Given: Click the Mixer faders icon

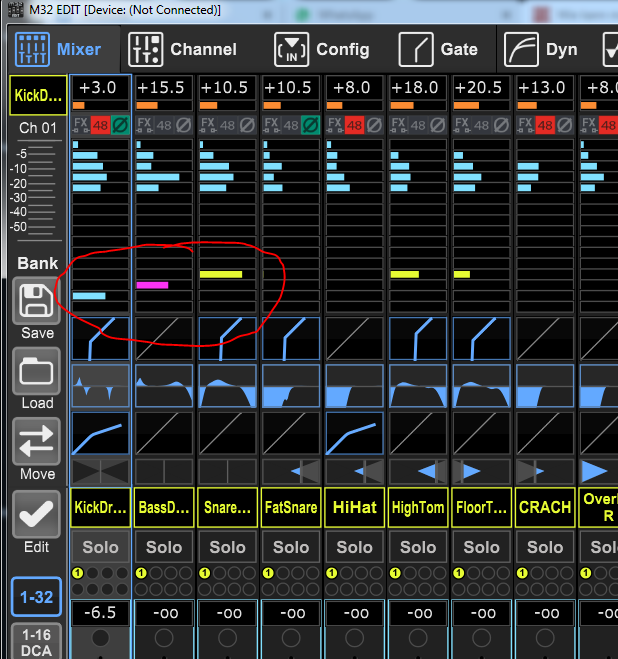Looking at the screenshot, I should [32, 50].
